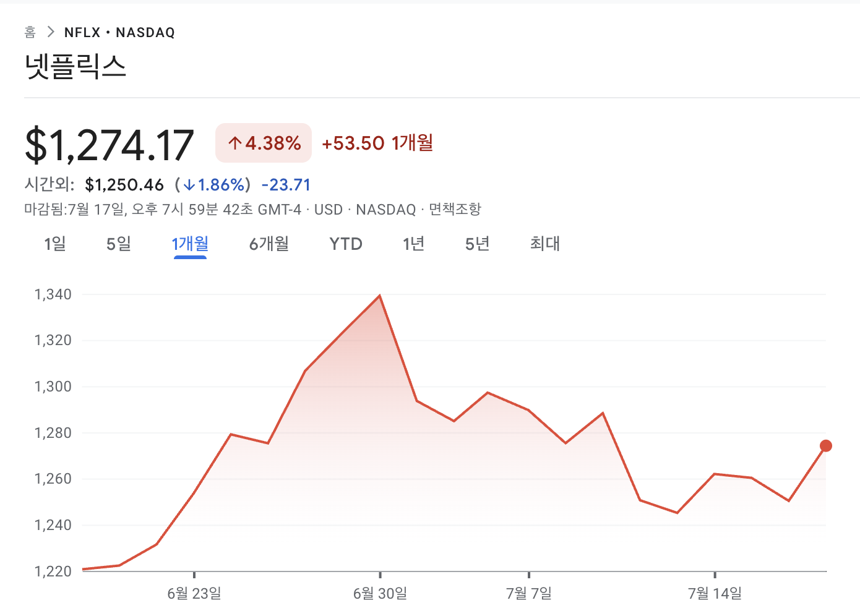
Task: Click the red endpoint dot on chart
Action: tap(825, 446)
